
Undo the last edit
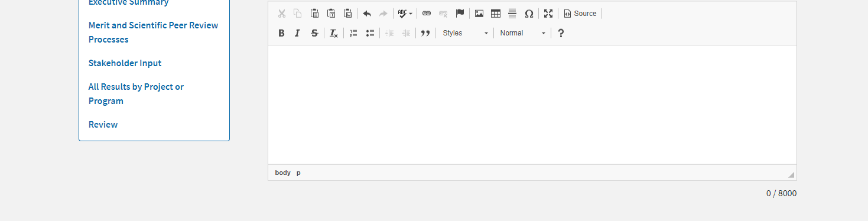(367, 14)
